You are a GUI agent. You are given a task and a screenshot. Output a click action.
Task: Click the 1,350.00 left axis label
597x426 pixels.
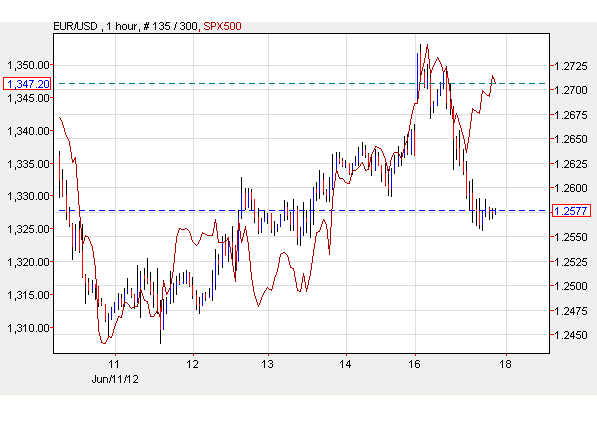29,65
